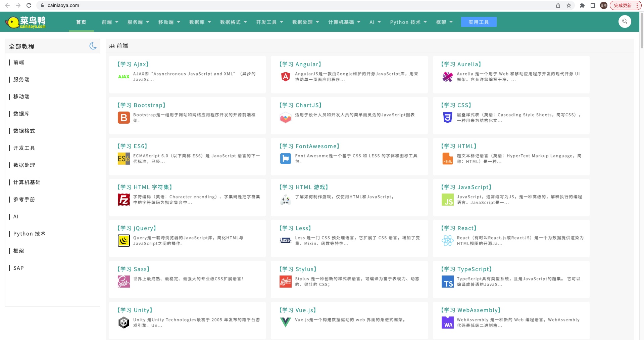Open the 【学习 TypeScript】 link
This screenshot has width=644, height=340.
[x=466, y=269]
